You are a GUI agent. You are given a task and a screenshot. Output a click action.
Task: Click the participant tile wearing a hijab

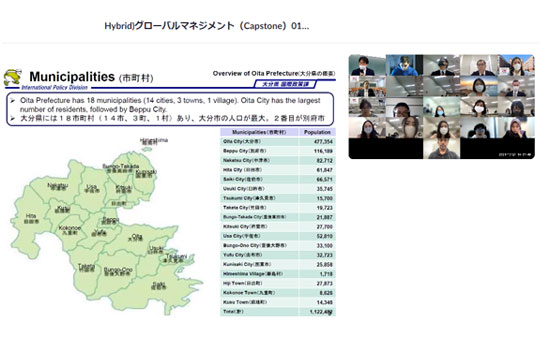pyautogui.click(x=516, y=128)
